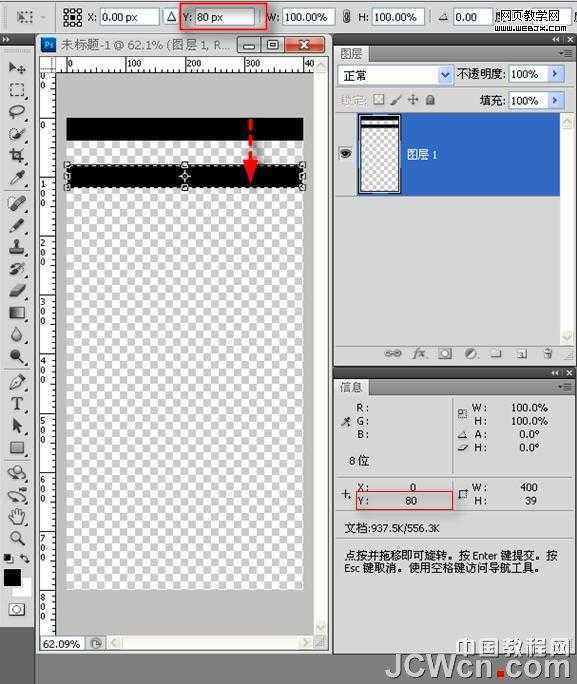
Task: Create a new layer group
Action: pyautogui.click(x=496, y=353)
